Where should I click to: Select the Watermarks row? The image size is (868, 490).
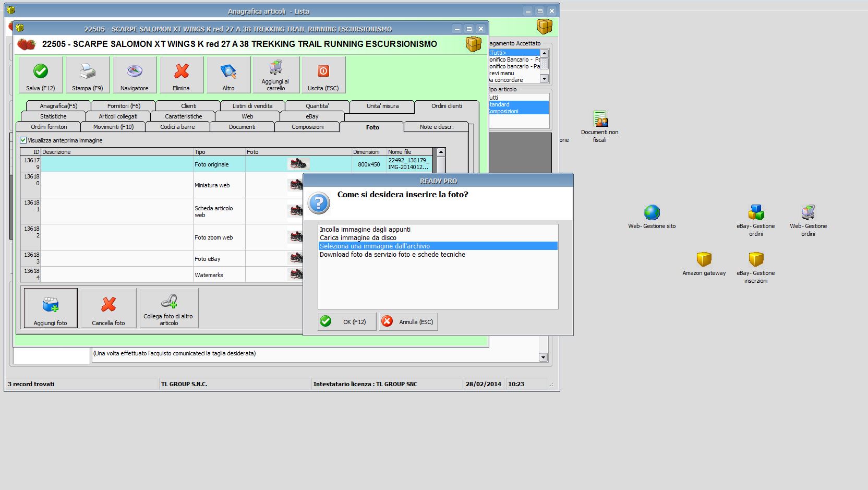[x=162, y=274]
